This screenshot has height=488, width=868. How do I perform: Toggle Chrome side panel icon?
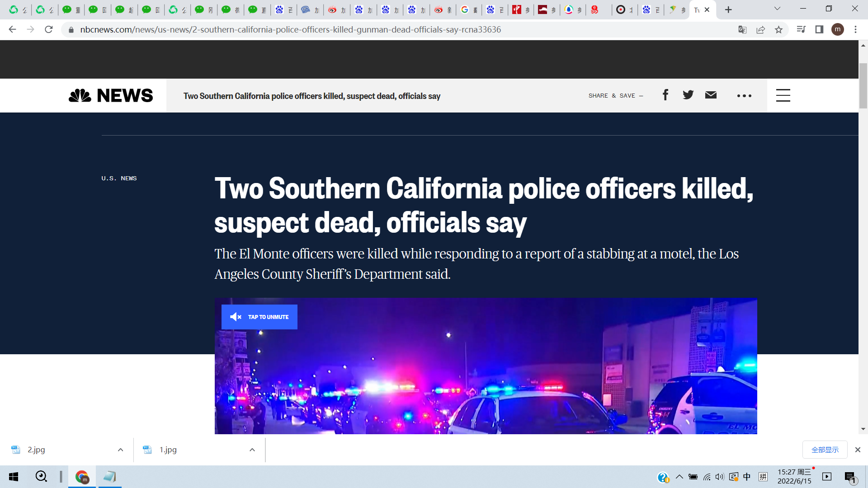point(819,29)
